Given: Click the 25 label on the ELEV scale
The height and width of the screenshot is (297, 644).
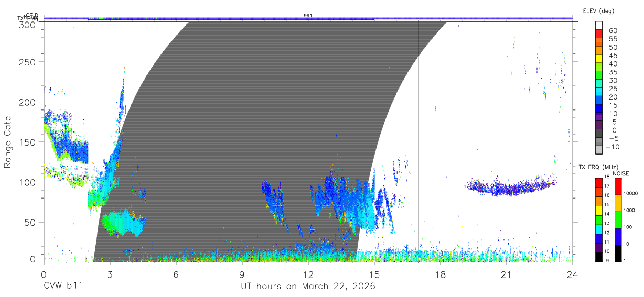Looking at the screenshot, I should 613,89.
